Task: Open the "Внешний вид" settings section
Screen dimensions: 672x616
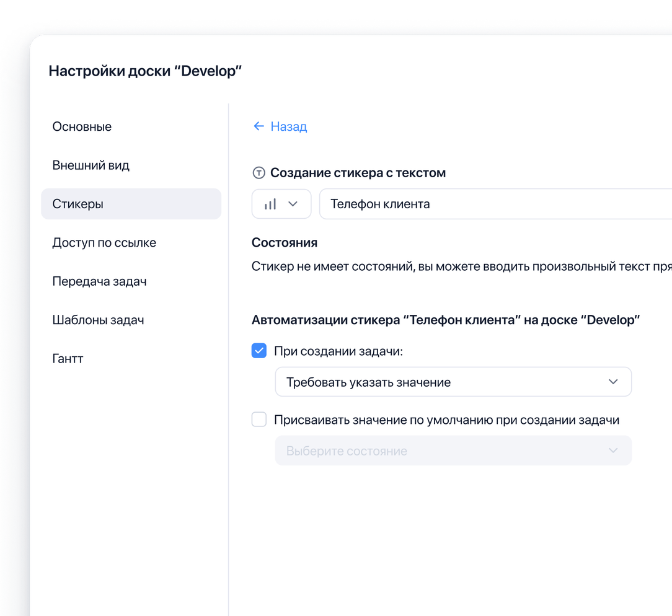Action: (91, 165)
